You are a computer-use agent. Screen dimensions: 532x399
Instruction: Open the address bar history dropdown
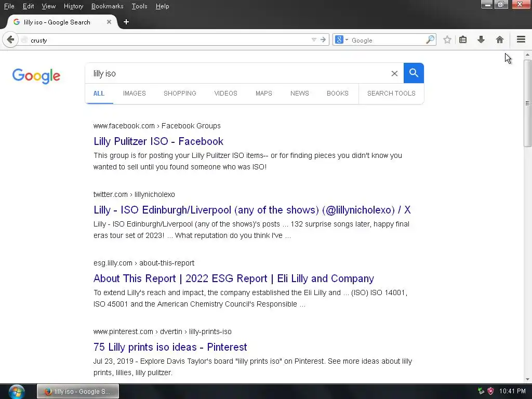click(x=314, y=40)
